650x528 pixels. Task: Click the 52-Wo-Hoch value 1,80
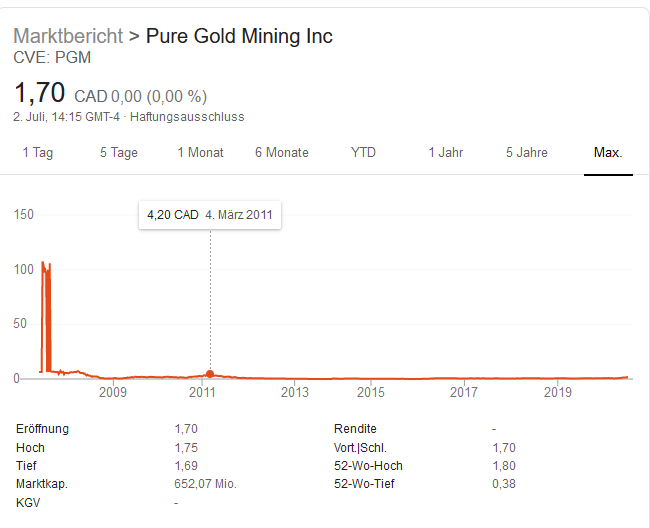[504, 466]
